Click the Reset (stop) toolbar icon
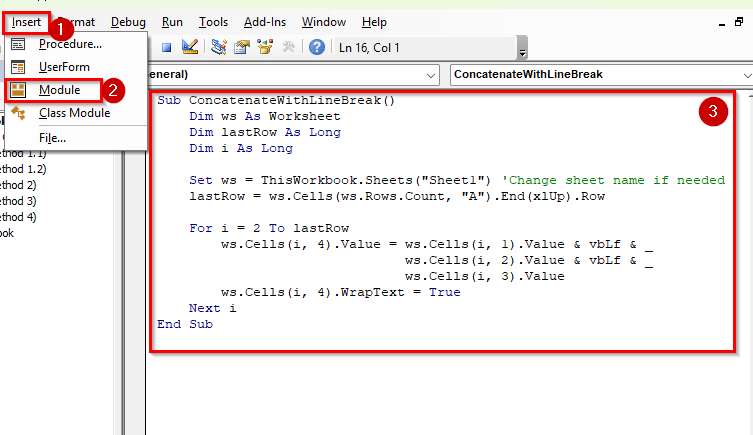 [166, 48]
